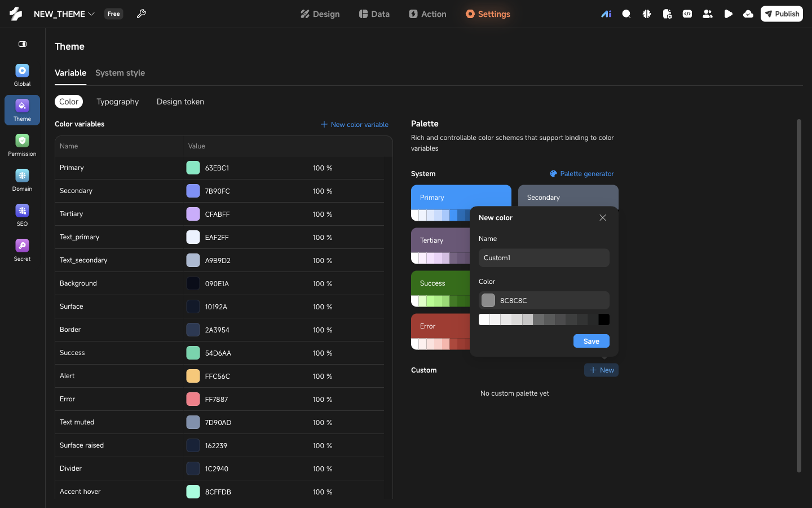812x508 pixels.
Task: Click the Free plan badge
Action: click(114, 14)
